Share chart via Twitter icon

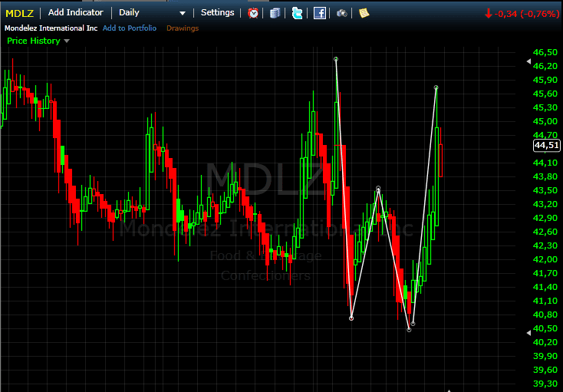pyautogui.click(x=297, y=13)
